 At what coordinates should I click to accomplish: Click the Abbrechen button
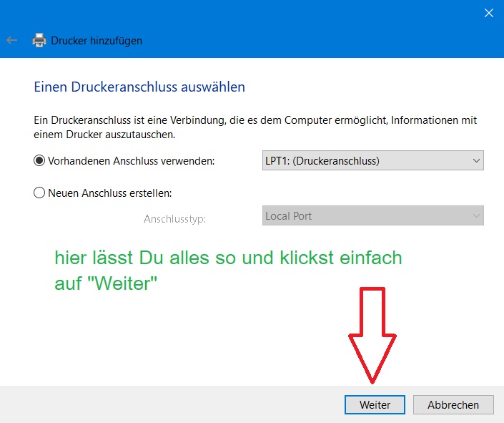[x=453, y=404]
